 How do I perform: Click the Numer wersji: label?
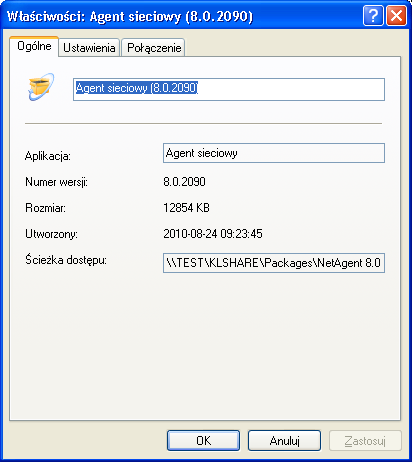56,182
